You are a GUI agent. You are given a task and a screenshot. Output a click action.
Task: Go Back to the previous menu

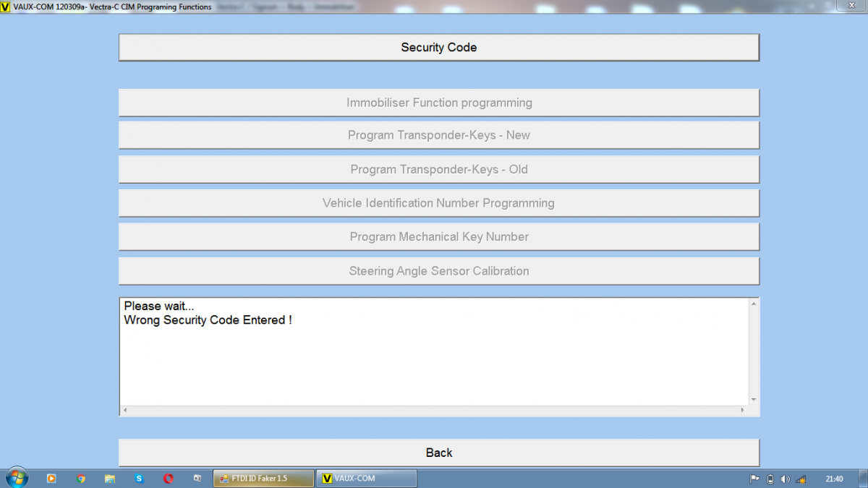pos(439,453)
